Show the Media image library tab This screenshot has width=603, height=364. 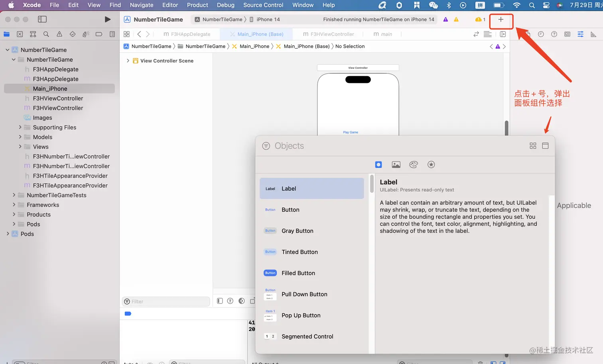click(x=396, y=165)
